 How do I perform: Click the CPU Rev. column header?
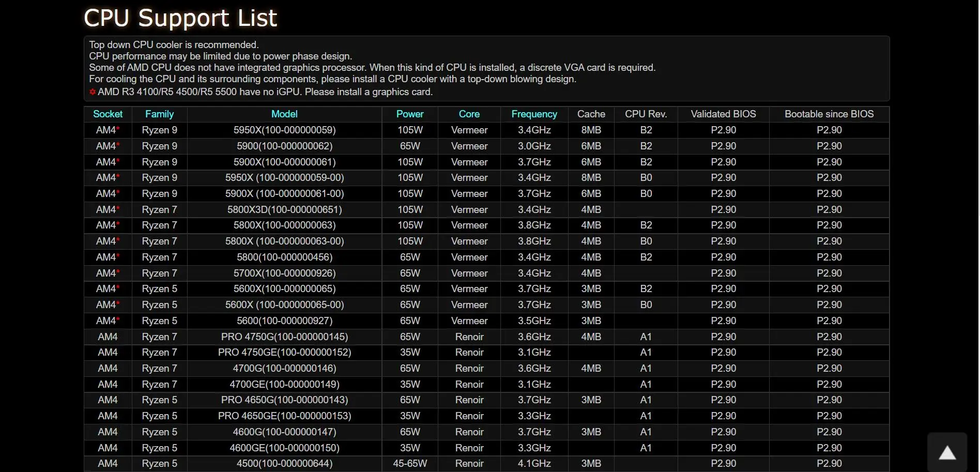pos(646,114)
